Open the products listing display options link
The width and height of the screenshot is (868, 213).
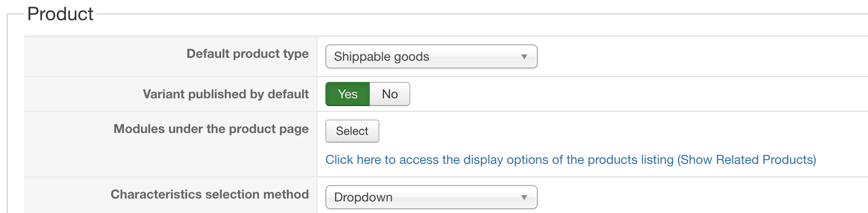(x=570, y=160)
